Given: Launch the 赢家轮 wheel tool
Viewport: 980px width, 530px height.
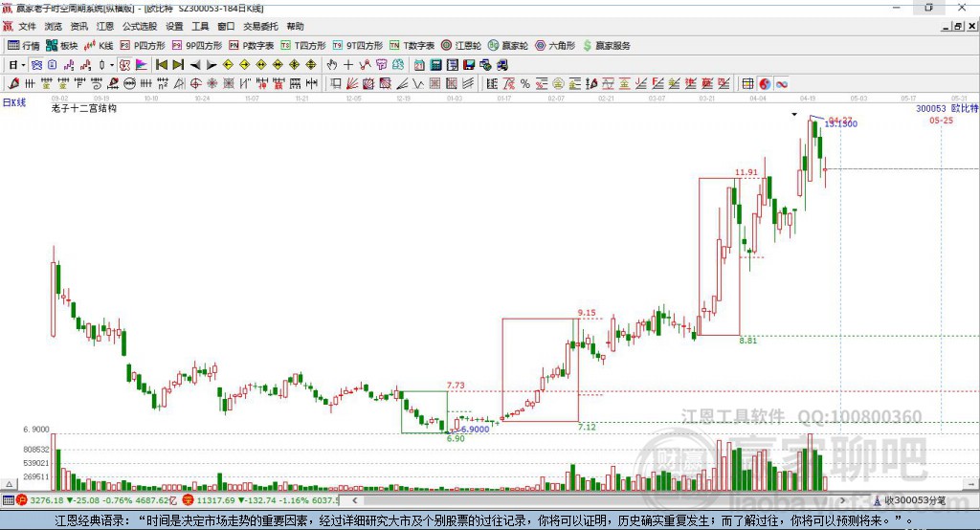Looking at the screenshot, I should click(508, 46).
